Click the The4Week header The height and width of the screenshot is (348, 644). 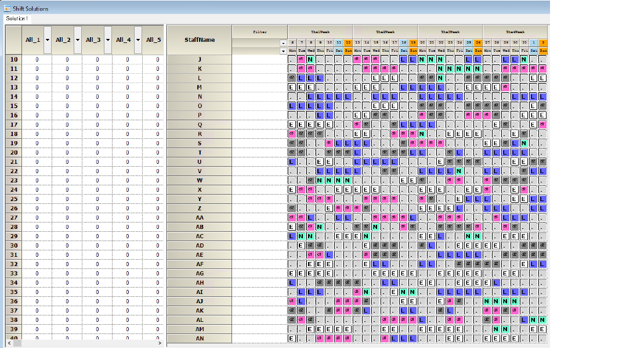[x=515, y=32]
